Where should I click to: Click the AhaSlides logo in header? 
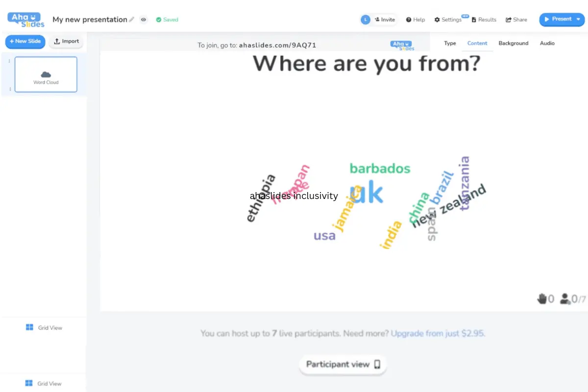point(26,20)
